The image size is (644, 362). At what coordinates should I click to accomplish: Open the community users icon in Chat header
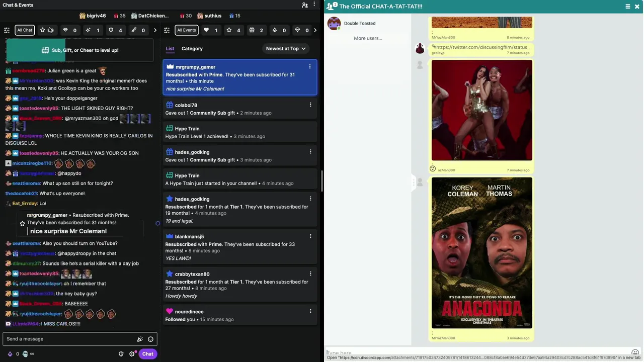click(x=305, y=5)
